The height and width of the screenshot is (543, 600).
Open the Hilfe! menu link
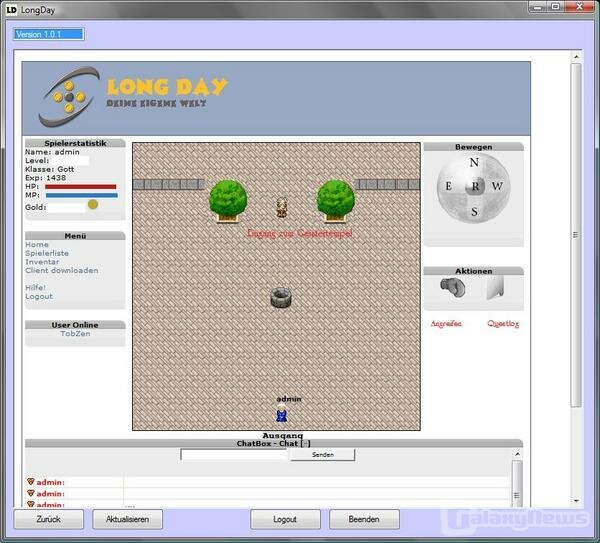[36, 288]
